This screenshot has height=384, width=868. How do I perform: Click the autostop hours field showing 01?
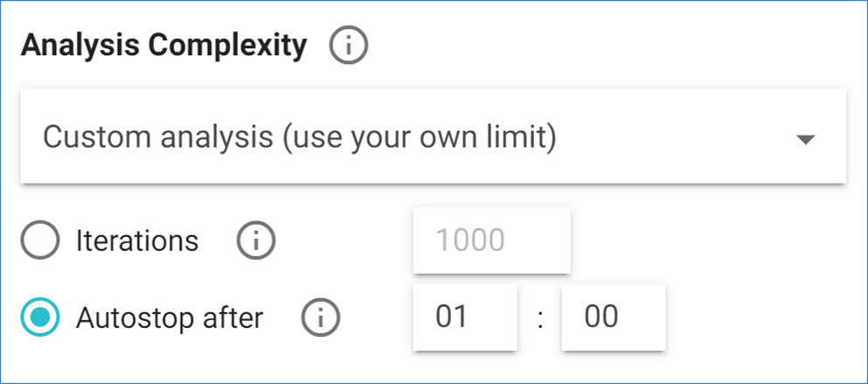(x=465, y=318)
